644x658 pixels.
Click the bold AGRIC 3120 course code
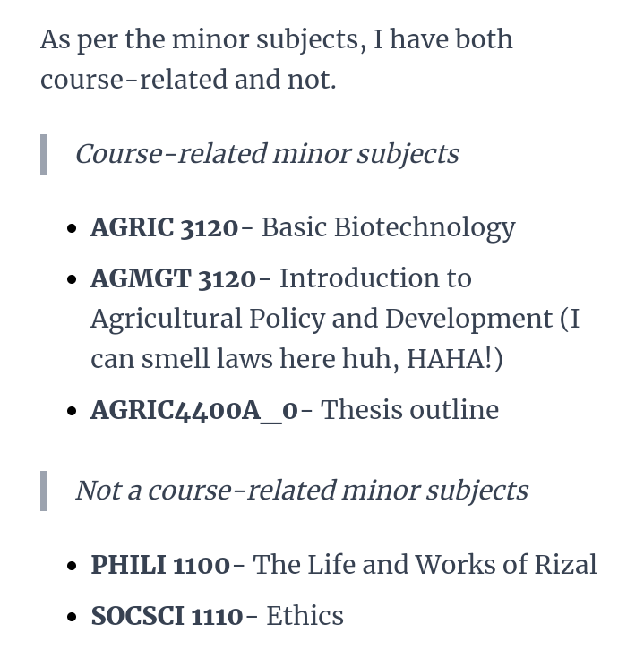tap(165, 228)
